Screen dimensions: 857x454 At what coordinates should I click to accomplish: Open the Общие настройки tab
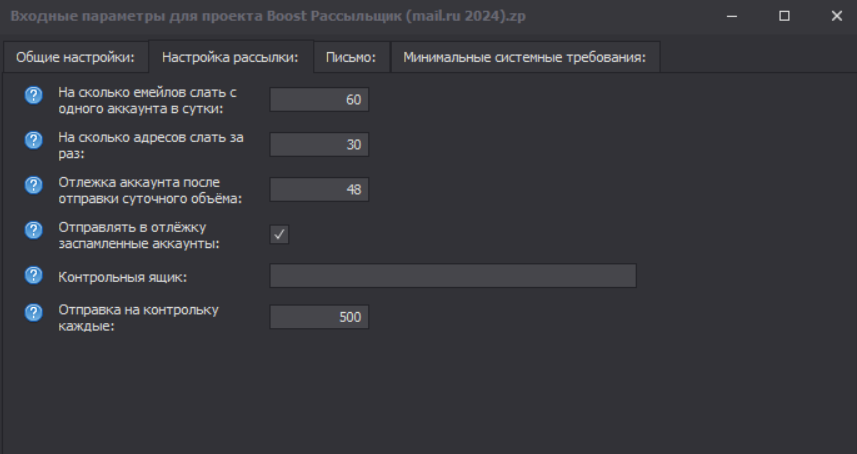point(76,57)
